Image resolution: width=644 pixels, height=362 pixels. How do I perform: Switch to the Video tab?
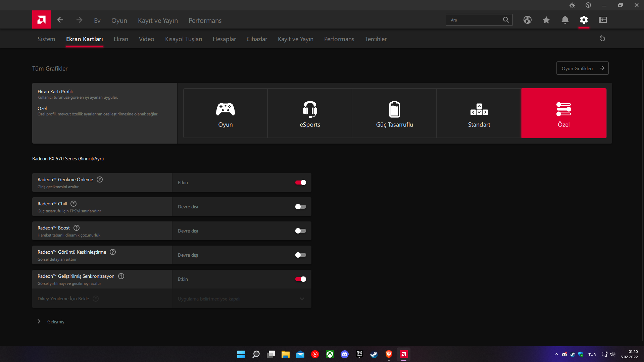pos(147,39)
